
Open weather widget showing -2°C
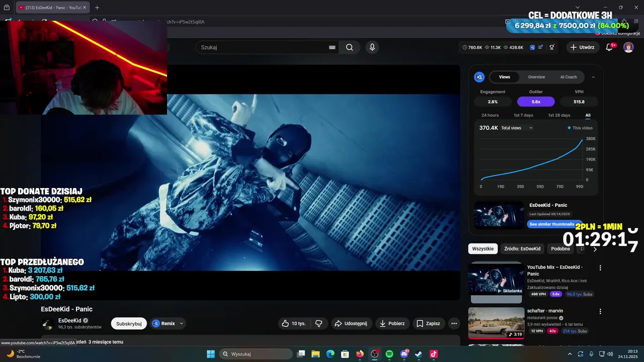23,354
